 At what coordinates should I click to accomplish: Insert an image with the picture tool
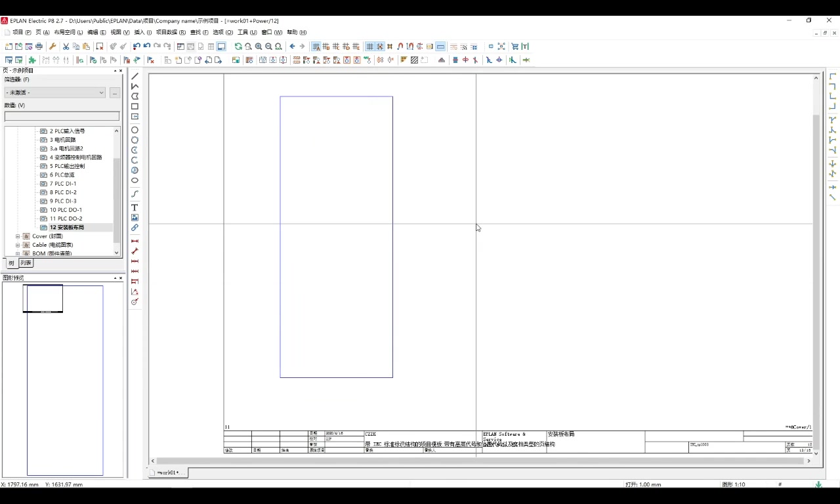[x=135, y=217]
